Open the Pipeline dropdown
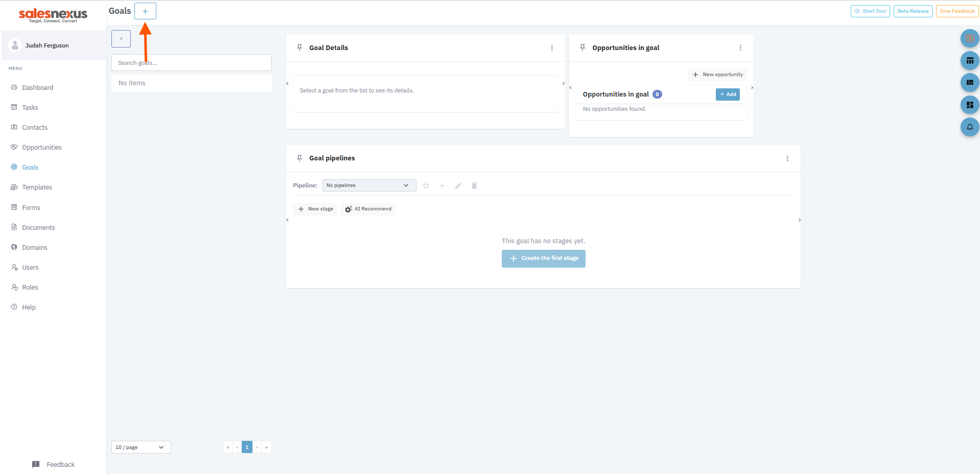This screenshot has height=474, width=980. (369, 185)
